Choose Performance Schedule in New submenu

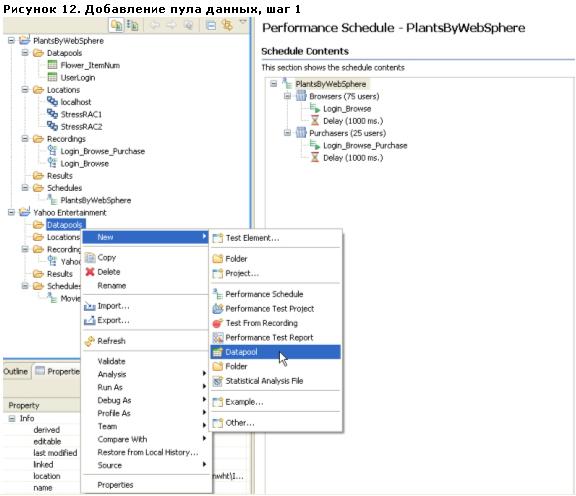pyautogui.click(x=264, y=294)
